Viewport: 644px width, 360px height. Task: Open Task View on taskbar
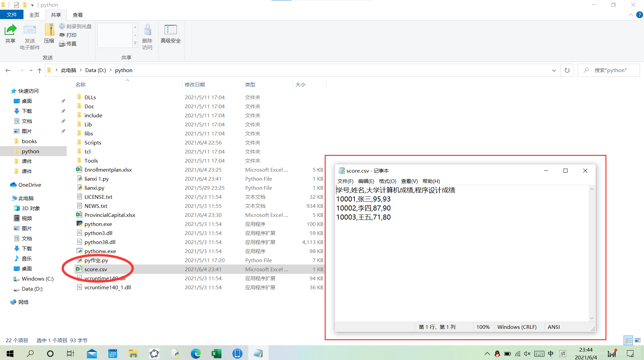click(x=70, y=353)
